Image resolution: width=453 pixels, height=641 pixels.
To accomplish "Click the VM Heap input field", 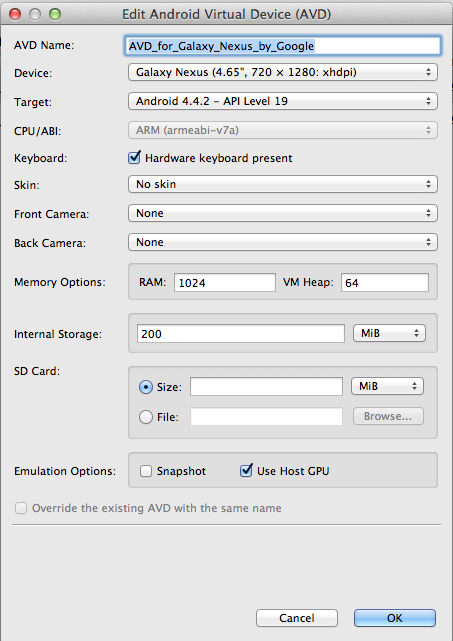I will coord(385,282).
